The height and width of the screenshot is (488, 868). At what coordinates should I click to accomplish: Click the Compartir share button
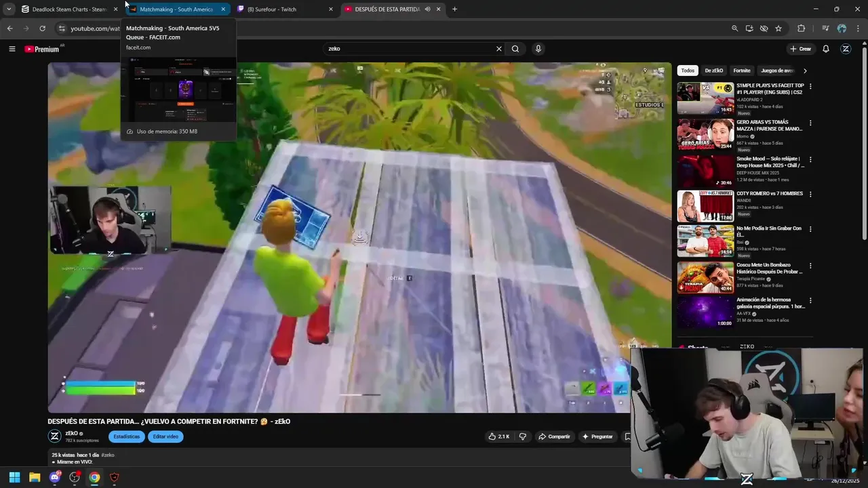click(554, 436)
